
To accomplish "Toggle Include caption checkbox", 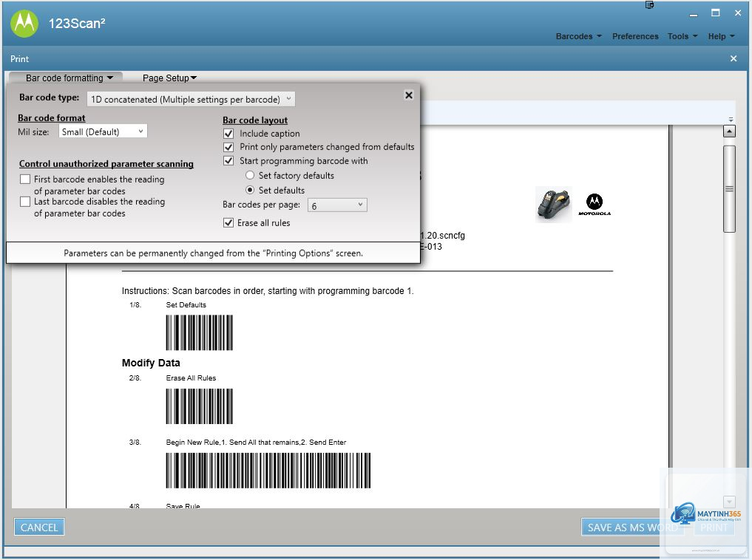I will (x=228, y=134).
